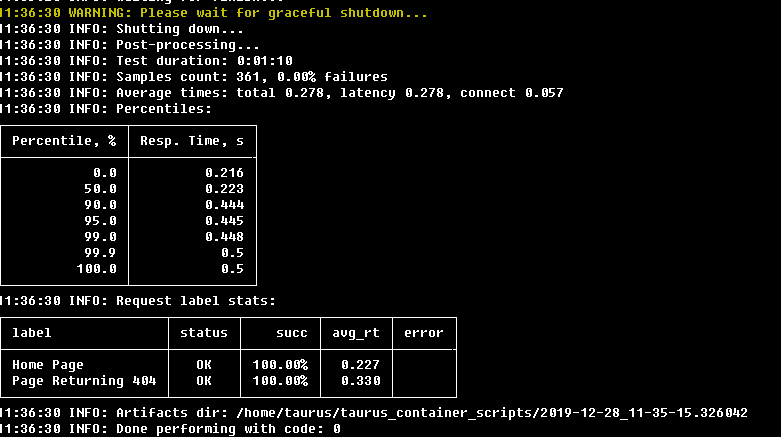Click 'Done performing with code: 0' line
The image size is (781, 437).
point(170,429)
